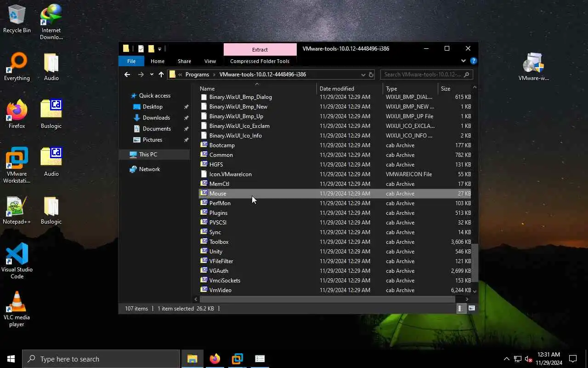Sort by Type column header

pos(410,88)
